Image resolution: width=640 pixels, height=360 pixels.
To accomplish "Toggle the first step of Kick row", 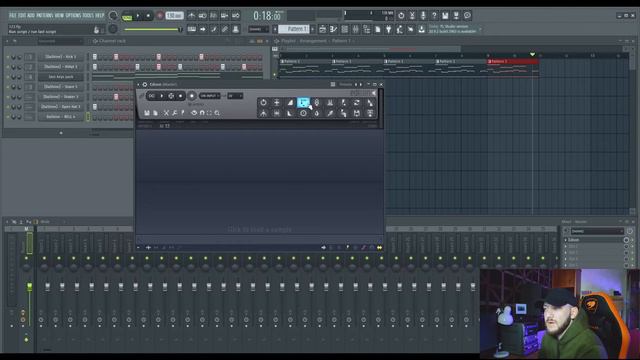I will [95, 57].
